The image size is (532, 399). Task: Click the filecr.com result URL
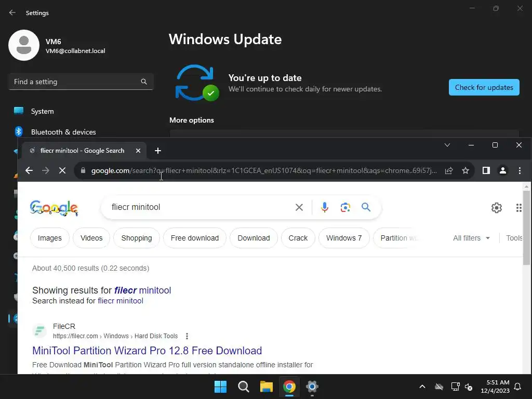pyautogui.click(x=115, y=336)
